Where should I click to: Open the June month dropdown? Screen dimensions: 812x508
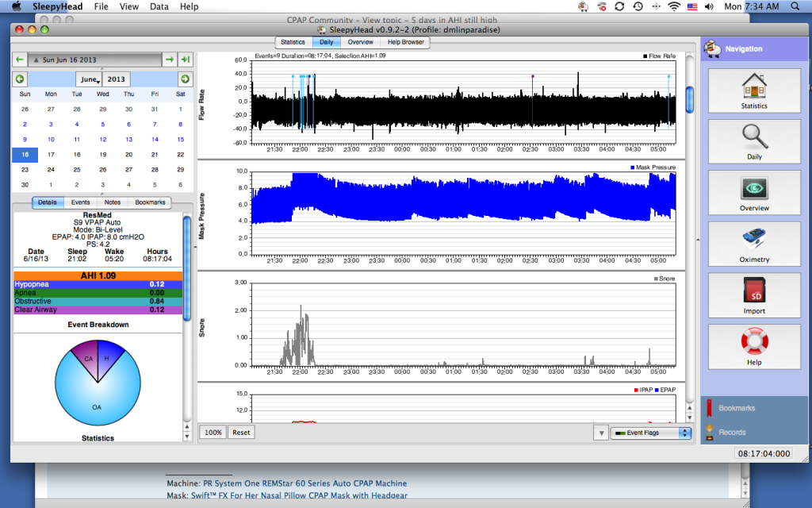point(89,79)
